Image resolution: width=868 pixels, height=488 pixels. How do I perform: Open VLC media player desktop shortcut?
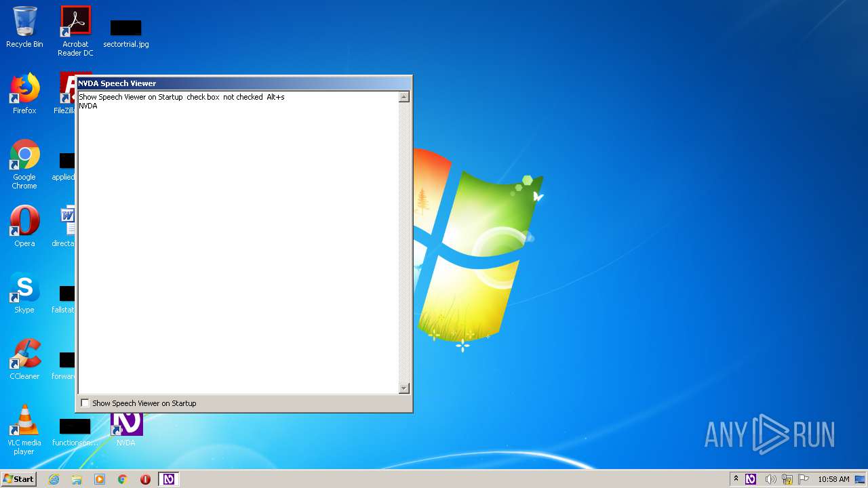tap(24, 430)
